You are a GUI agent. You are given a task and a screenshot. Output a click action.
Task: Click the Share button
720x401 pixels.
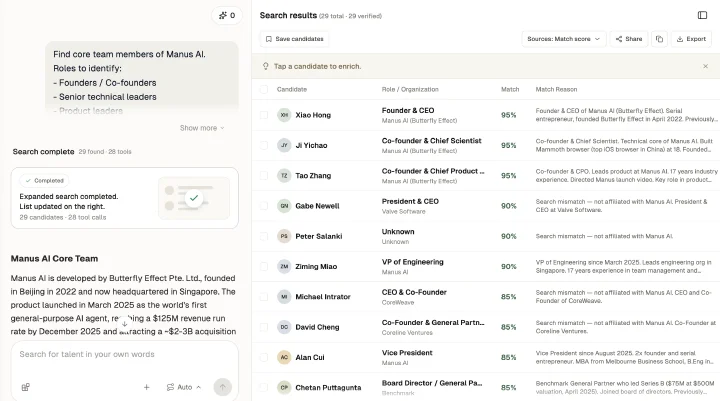coord(629,39)
